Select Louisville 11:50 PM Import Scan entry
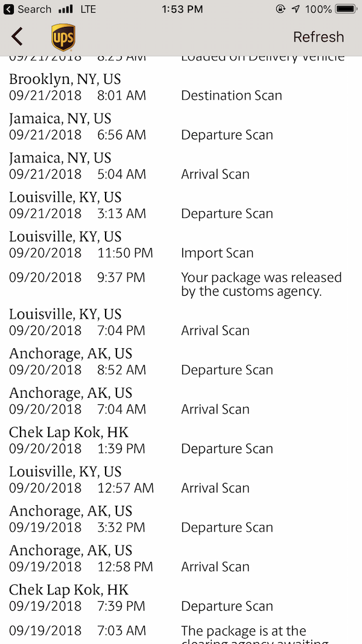The image size is (362, 644). [x=181, y=245]
